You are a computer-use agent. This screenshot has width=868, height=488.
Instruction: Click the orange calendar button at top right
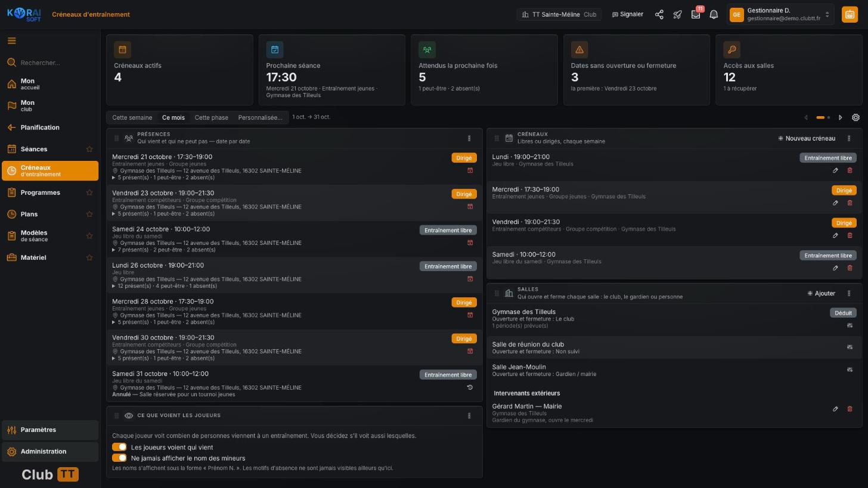850,14
